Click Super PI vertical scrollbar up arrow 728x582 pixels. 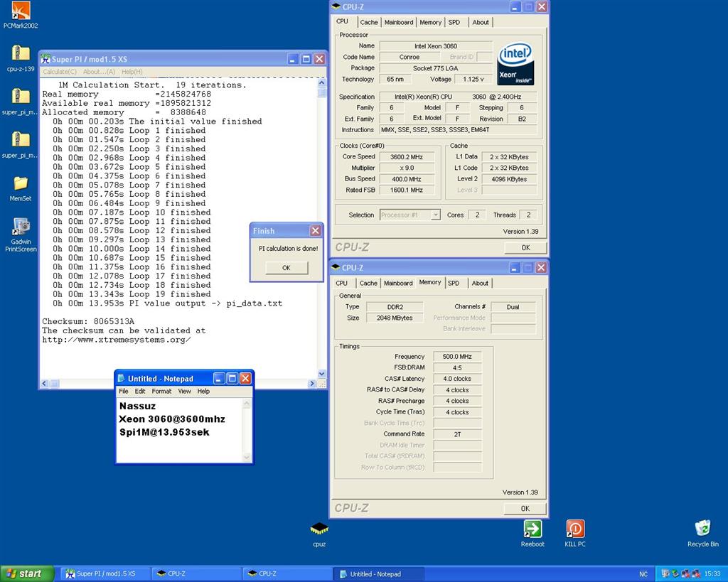322,82
